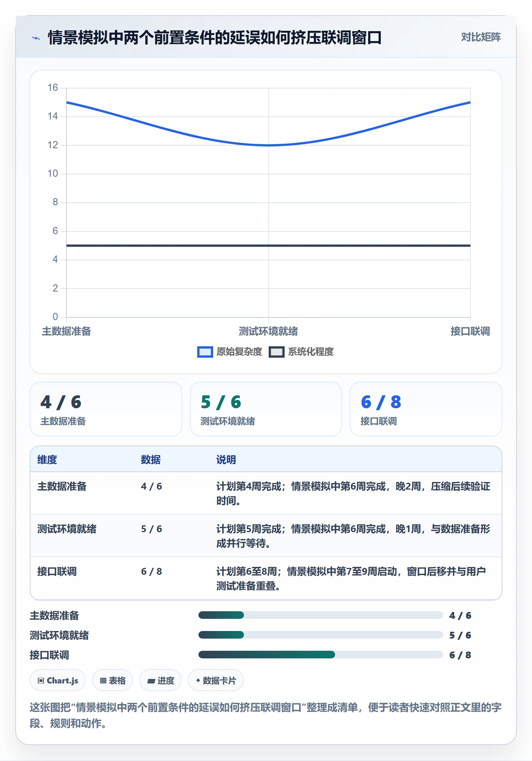The height and width of the screenshot is (761, 532).
Task: Click the 接口联调 x-axis label
Action: pos(470,331)
